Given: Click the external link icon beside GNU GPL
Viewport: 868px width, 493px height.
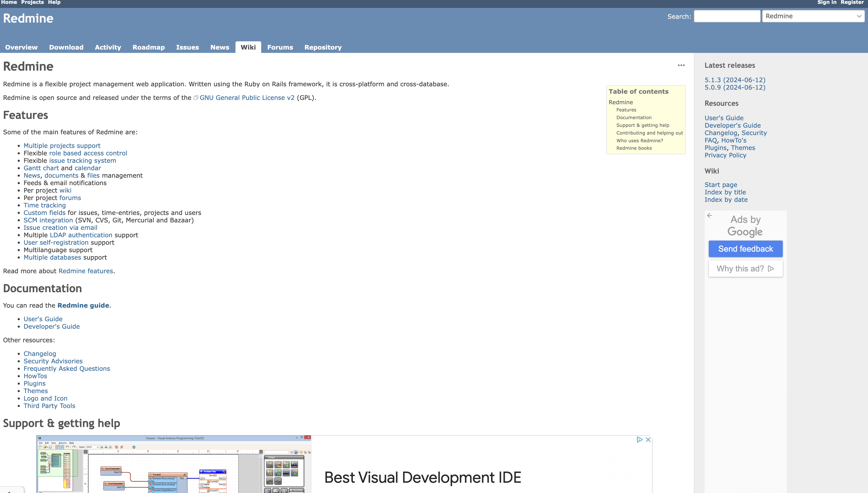Looking at the screenshot, I should [x=196, y=98].
